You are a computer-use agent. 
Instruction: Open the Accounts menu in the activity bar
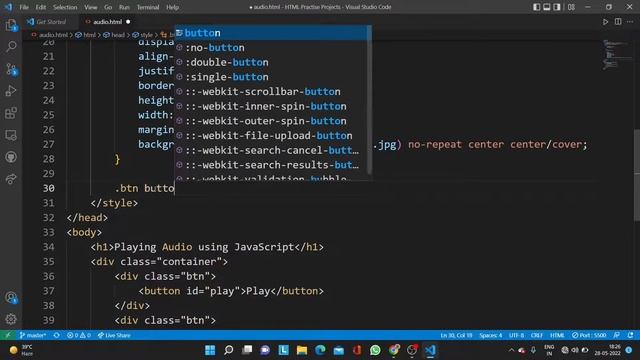point(11,298)
